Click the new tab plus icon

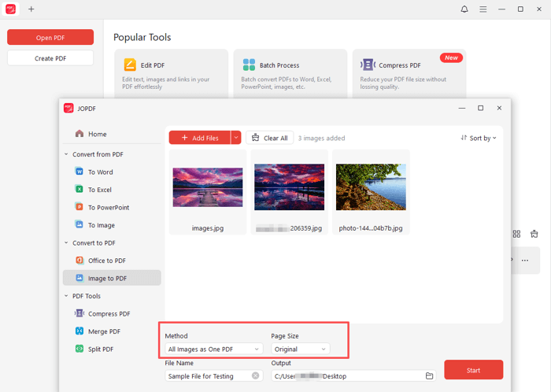(31, 9)
